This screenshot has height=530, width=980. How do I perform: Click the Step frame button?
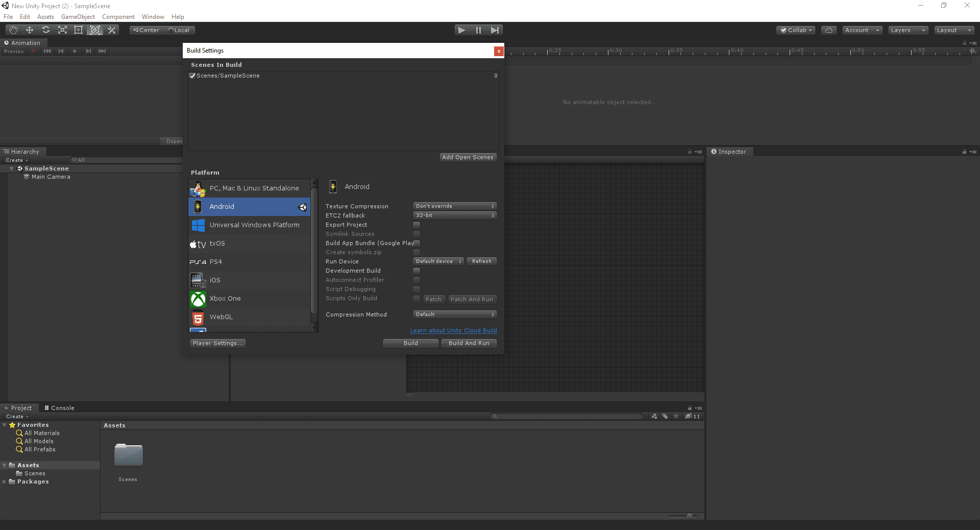(x=495, y=30)
